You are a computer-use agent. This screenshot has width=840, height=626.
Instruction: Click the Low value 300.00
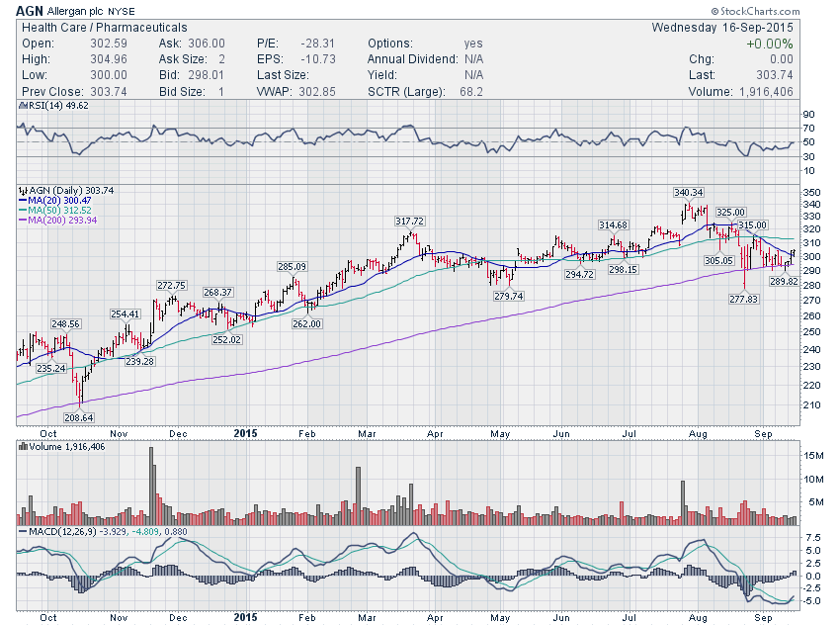(x=109, y=75)
